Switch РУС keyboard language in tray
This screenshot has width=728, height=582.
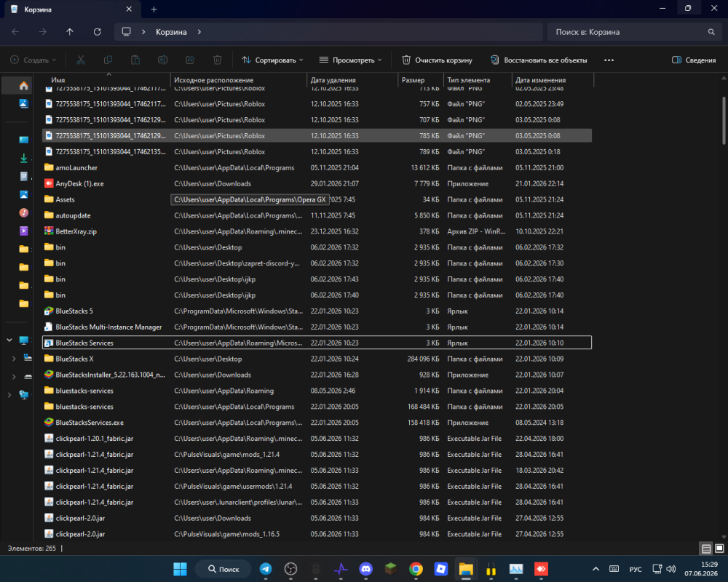[636, 569]
